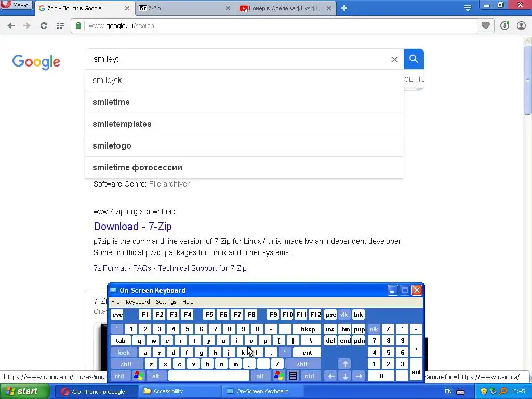The height and width of the screenshot is (399, 532).
Task: Submit search with magnifier button
Action: (x=414, y=59)
